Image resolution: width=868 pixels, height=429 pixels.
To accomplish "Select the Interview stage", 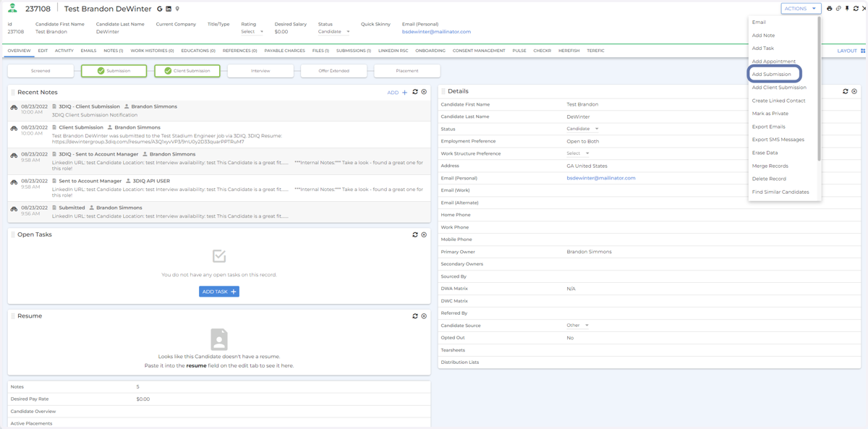I will [260, 71].
